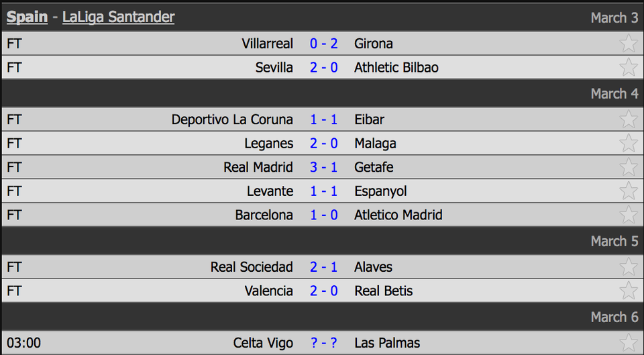The image size is (644, 355).
Task: Star the Celta Vigo vs Las Palmas match
Action: (629, 343)
